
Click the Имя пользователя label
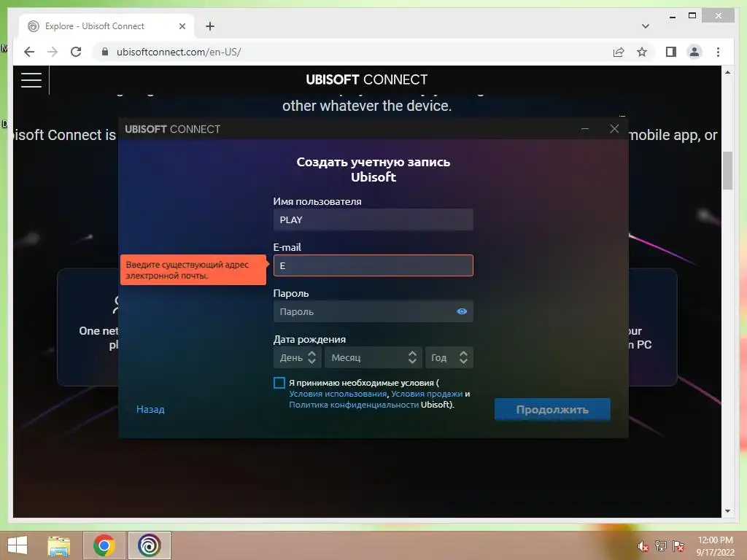click(x=317, y=201)
